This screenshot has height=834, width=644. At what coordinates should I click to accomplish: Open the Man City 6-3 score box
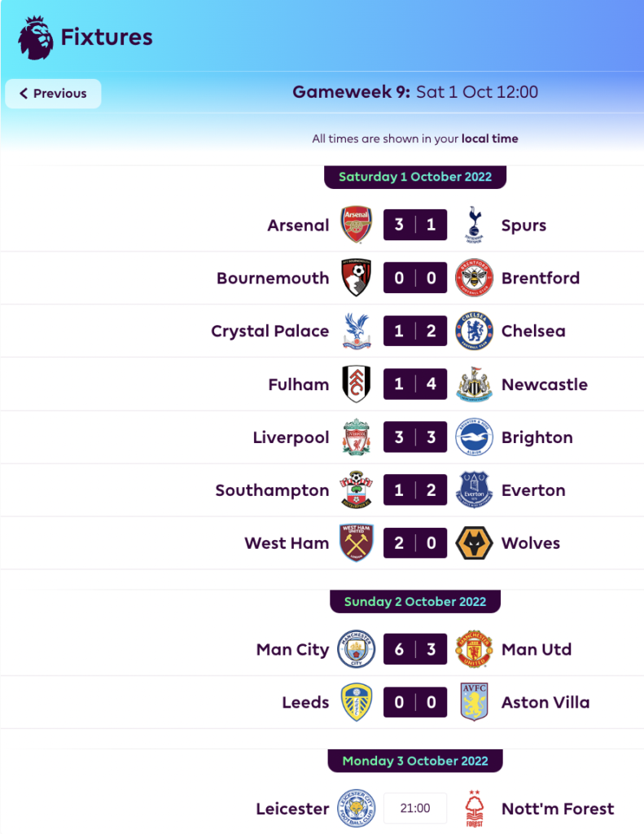(415, 650)
